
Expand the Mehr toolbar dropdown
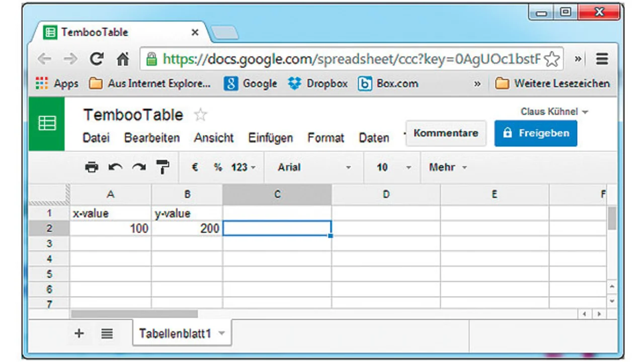point(447,167)
